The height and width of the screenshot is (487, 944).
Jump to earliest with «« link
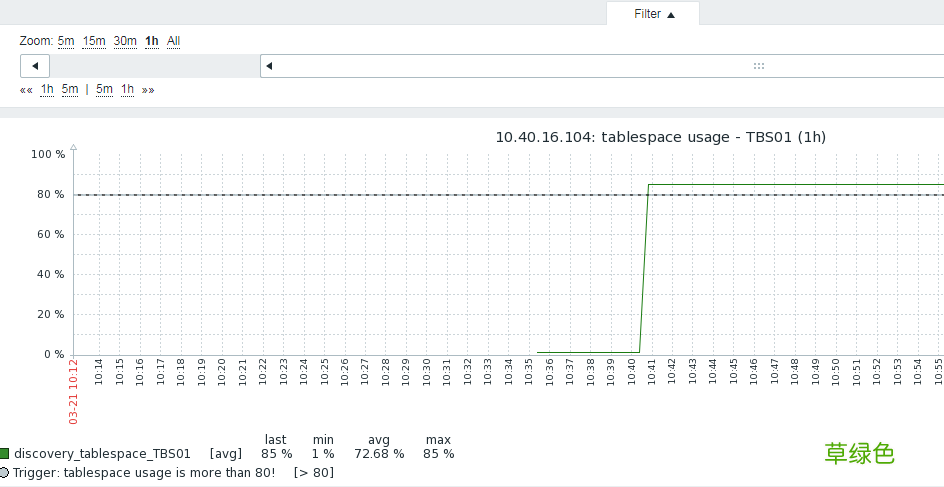coord(26,90)
